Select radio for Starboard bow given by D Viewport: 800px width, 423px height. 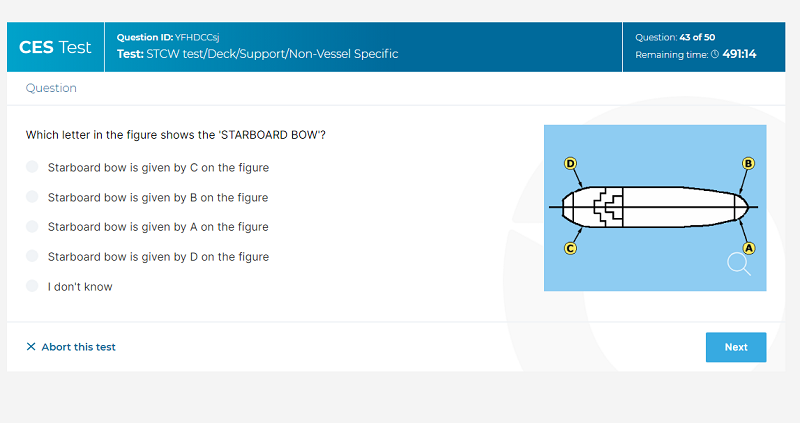pyautogui.click(x=32, y=256)
